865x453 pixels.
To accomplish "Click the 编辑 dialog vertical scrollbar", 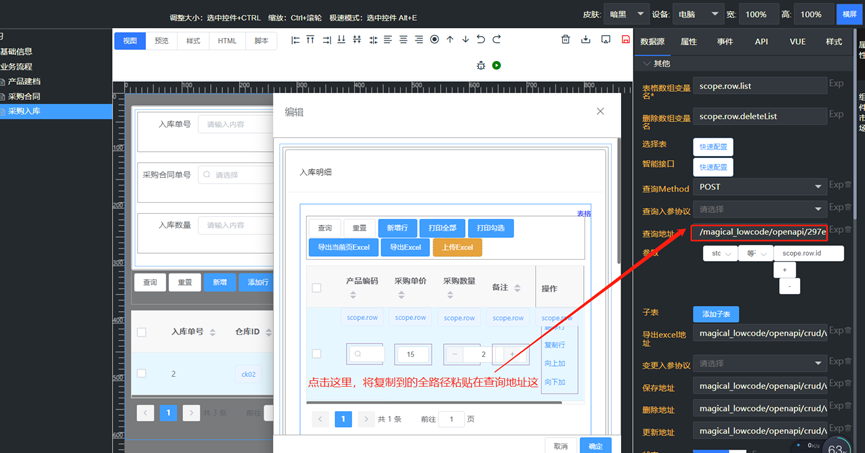I will point(618,200).
